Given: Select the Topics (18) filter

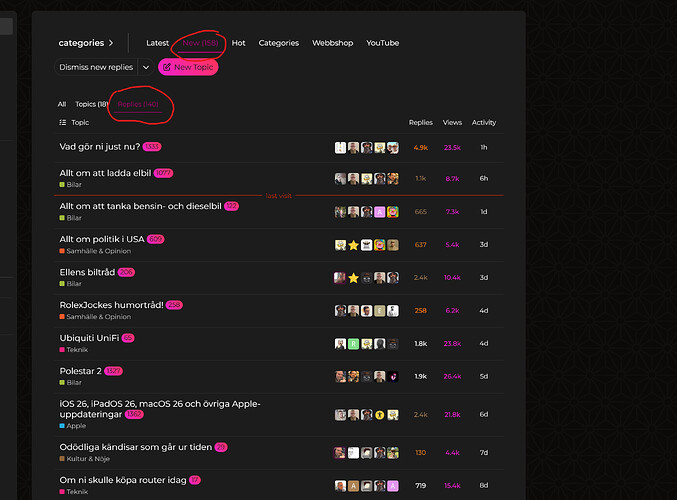Looking at the screenshot, I should tap(91, 104).
